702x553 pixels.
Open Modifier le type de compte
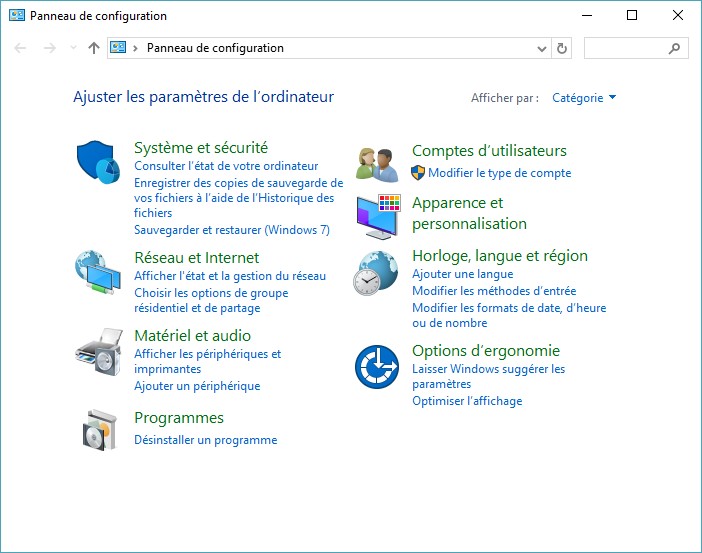click(x=499, y=173)
